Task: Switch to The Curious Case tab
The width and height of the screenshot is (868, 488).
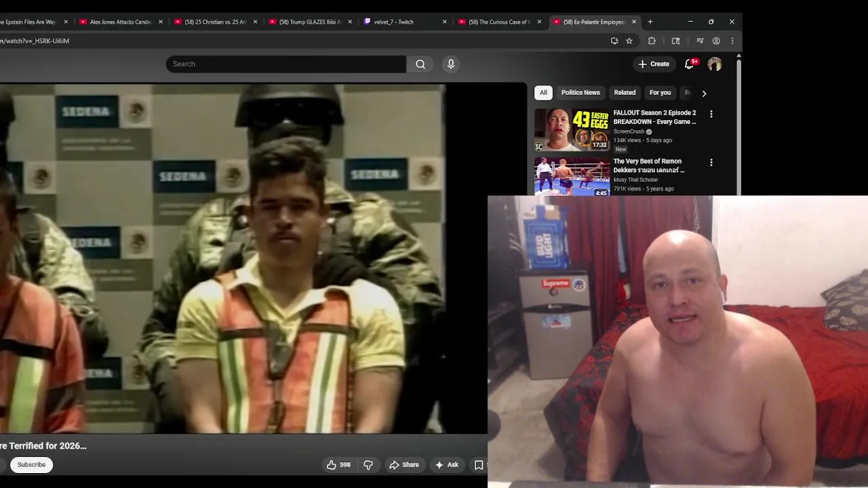Action: pos(500,22)
